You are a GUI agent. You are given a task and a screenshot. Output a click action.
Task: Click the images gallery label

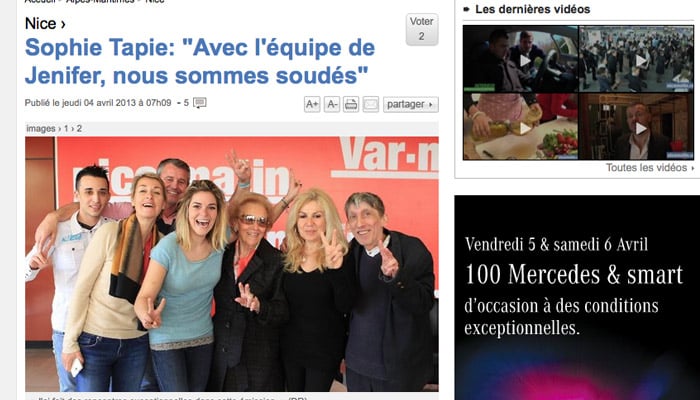pyautogui.click(x=41, y=129)
